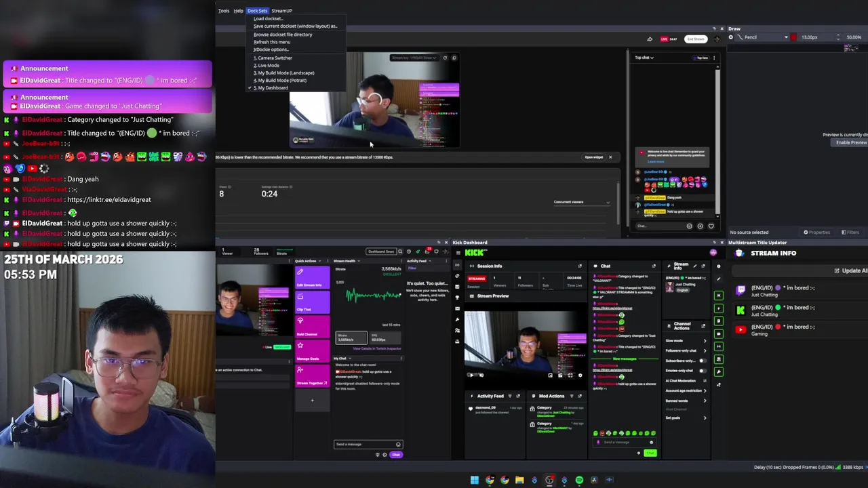This screenshot has height=488, width=868.
Task: Filter the Kick Activity Feed
Action: tap(510, 396)
